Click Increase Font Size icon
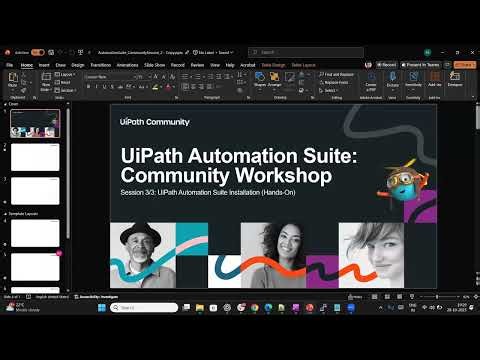 tap(155, 77)
